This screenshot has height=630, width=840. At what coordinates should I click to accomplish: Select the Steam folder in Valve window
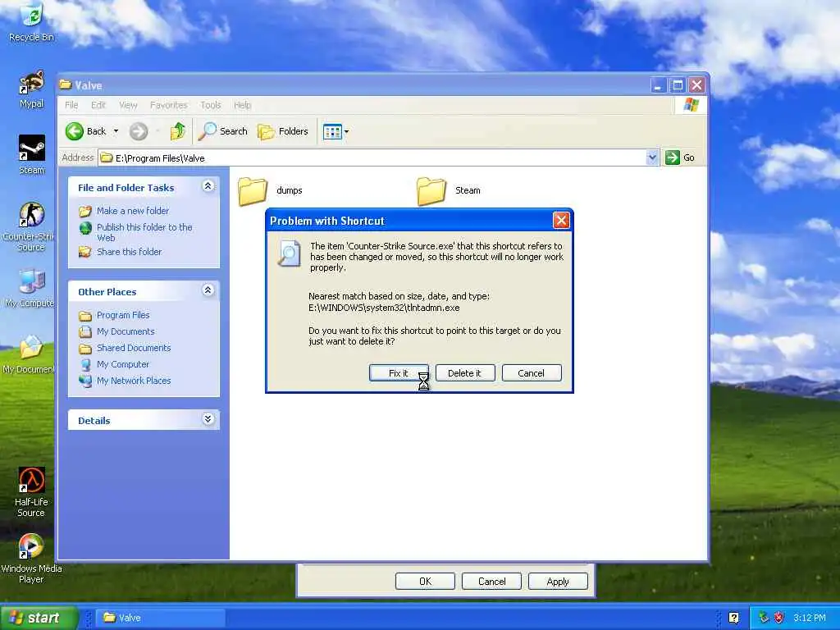[449, 190]
